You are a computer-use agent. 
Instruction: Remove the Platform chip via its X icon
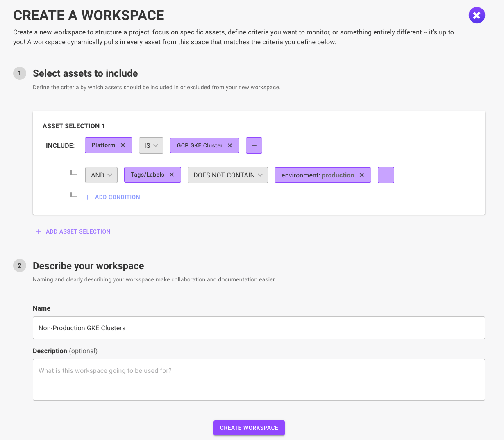(123, 145)
